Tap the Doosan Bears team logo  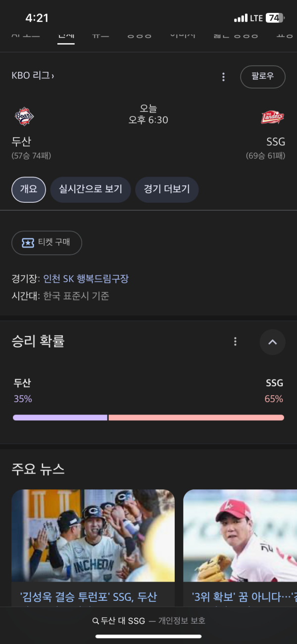click(x=24, y=117)
